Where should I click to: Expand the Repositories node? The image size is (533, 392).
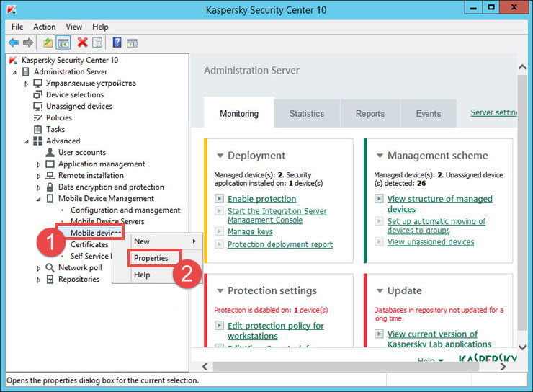(x=38, y=280)
